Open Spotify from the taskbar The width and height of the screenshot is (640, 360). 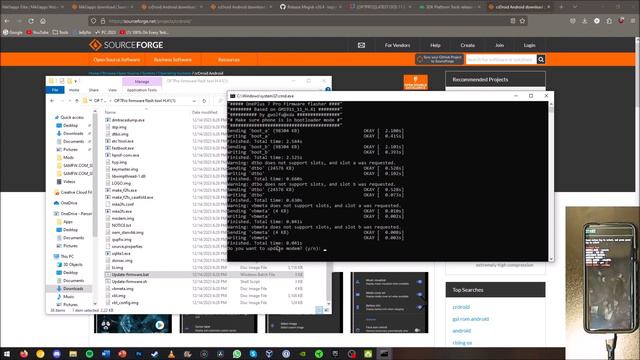click(x=89, y=354)
